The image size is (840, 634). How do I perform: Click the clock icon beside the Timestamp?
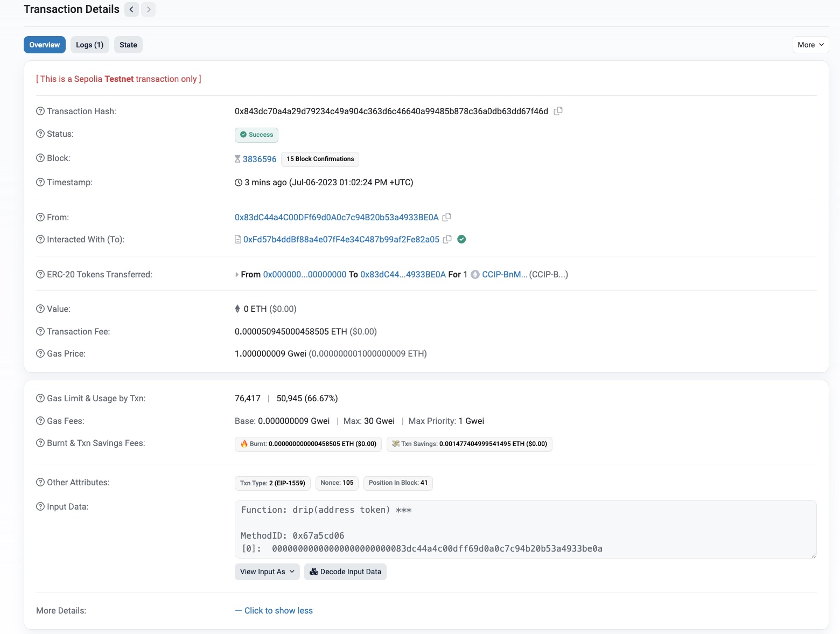pos(237,182)
